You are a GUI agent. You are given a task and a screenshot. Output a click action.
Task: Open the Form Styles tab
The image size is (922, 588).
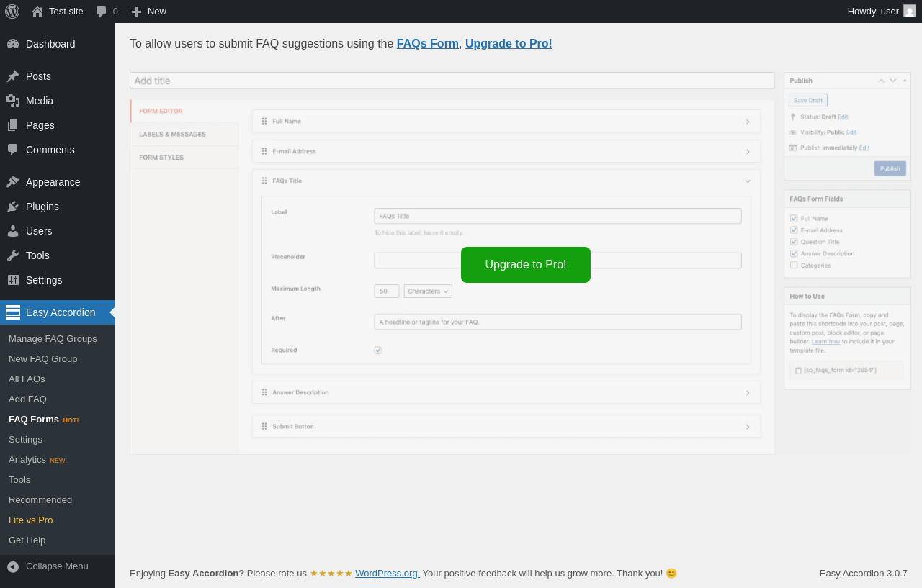(x=184, y=158)
